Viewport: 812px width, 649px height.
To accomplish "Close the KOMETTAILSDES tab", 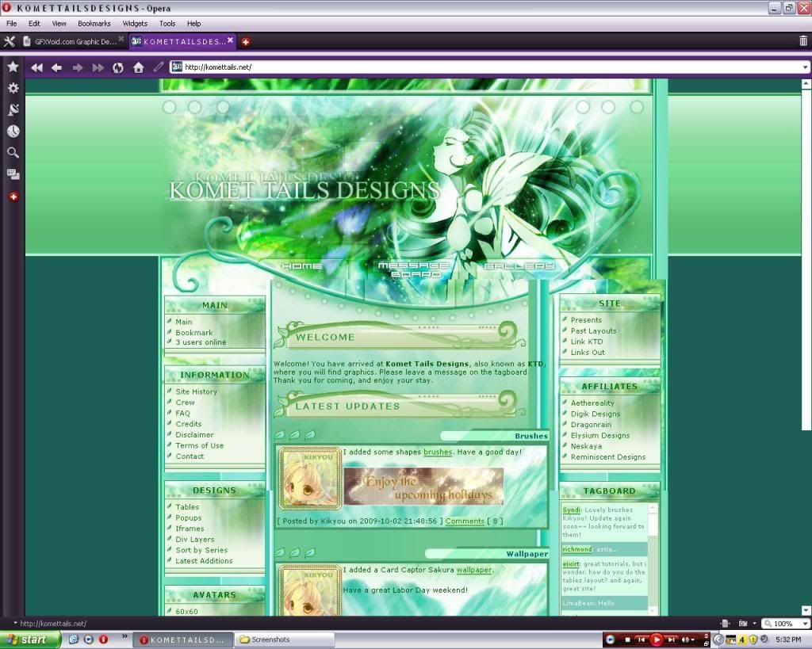I will 230,40.
